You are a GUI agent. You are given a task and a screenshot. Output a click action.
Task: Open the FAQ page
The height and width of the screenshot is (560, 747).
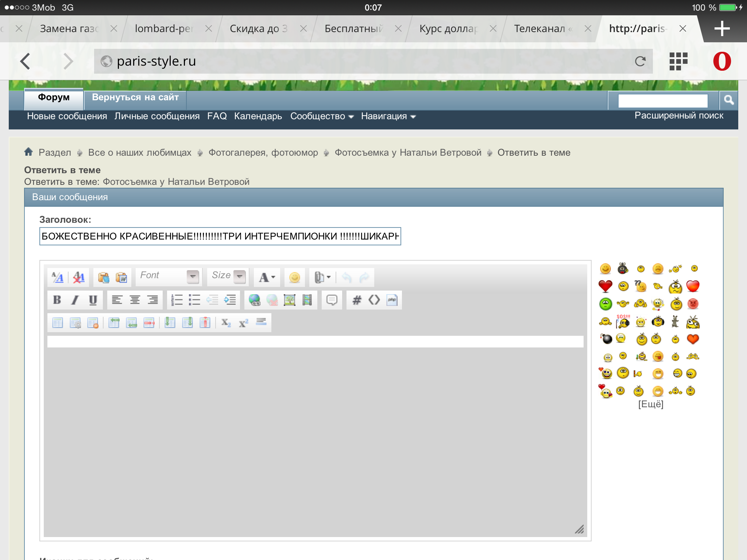(217, 116)
